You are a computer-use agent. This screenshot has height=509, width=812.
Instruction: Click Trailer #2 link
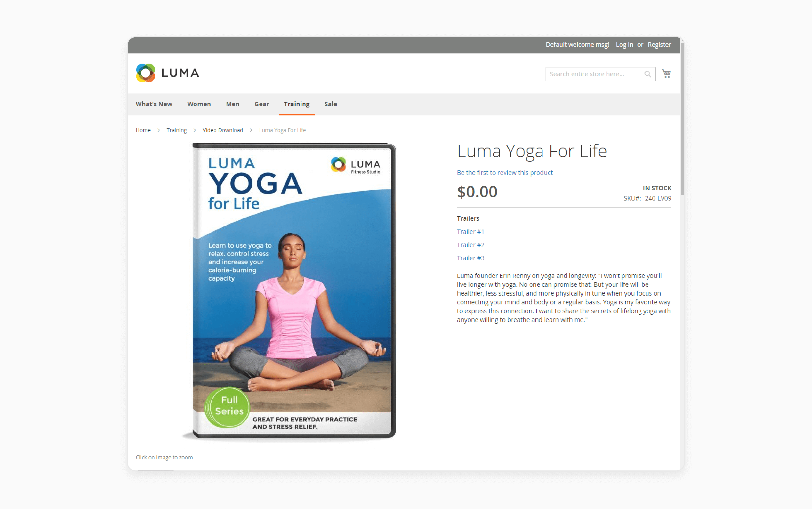click(471, 244)
